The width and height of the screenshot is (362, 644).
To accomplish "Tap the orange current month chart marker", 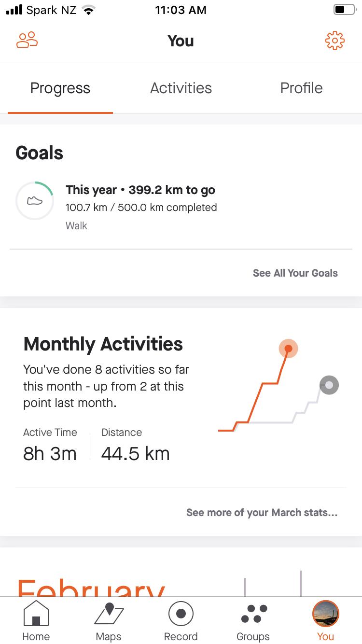I will (x=288, y=348).
